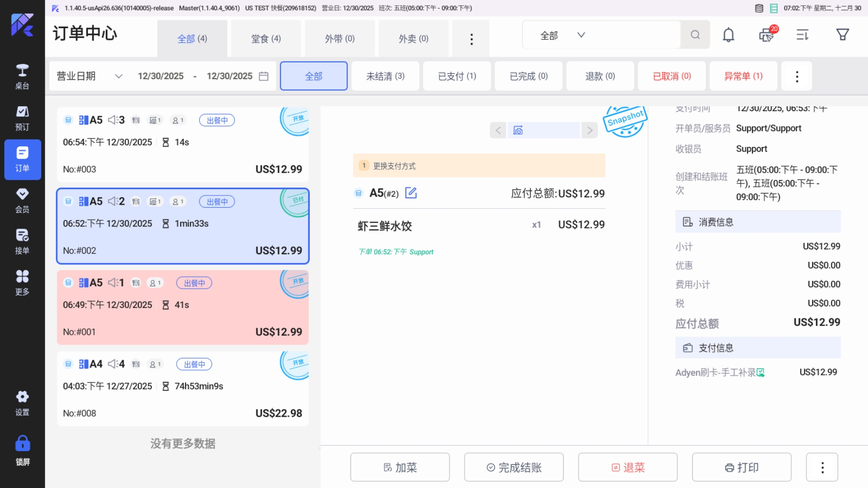Filter by 未结清 (3) status
Image resolution: width=868 pixels, height=488 pixels.
click(x=385, y=76)
